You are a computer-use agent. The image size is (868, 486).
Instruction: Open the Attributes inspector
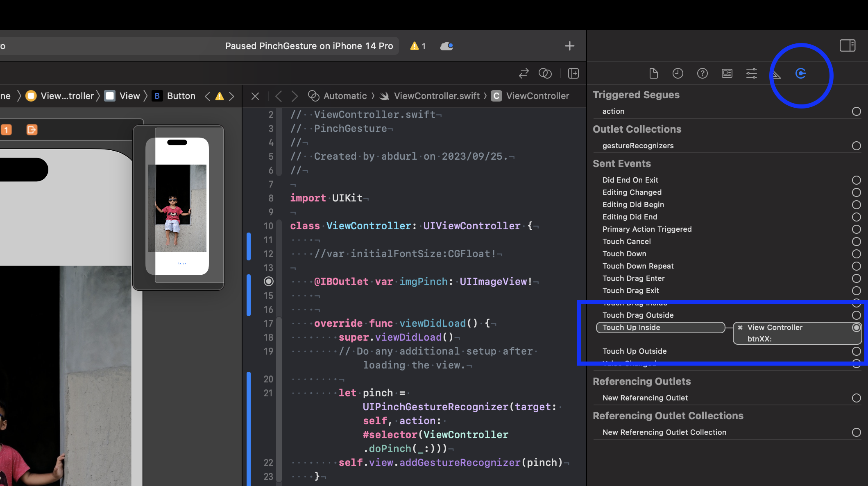[752, 73]
